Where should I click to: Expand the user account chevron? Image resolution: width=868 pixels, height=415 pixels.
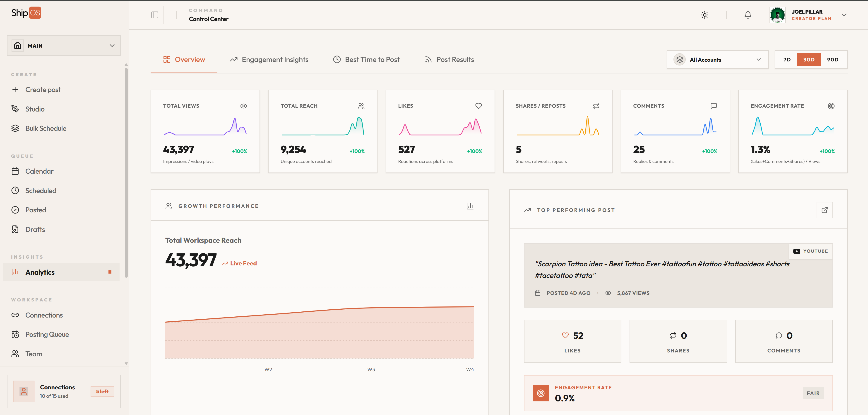pos(844,15)
